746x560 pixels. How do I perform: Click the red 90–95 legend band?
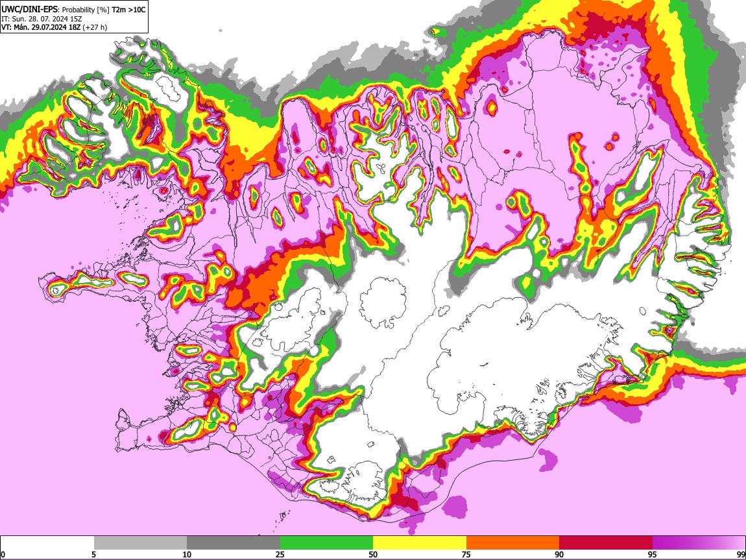pos(606,543)
